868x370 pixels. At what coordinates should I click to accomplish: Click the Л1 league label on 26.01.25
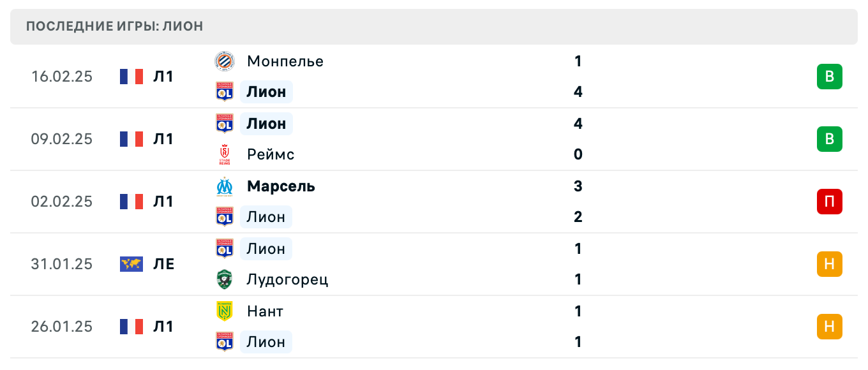pos(164,327)
